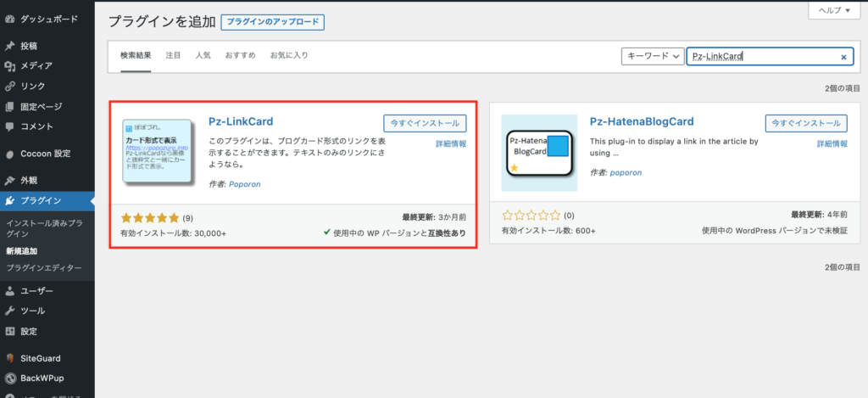Open プラグインエディター submenu item
The width and height of the screenshot is (868, 398).
click(x=44, y=268)
